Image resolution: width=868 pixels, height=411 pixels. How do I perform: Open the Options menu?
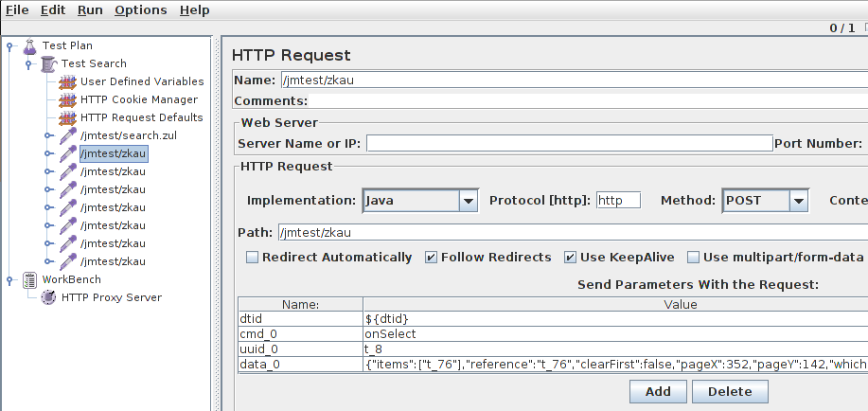point(140,10)
